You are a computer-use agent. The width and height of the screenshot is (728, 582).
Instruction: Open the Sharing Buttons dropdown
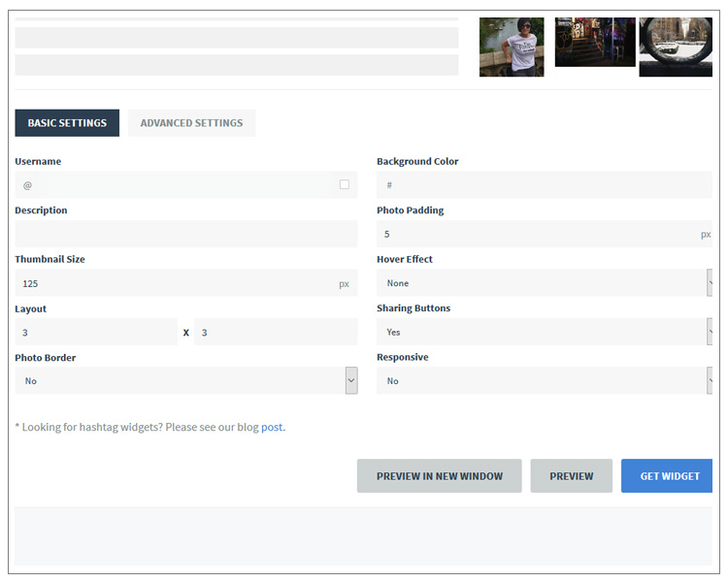pyautogui.click(x=545, y=332)
